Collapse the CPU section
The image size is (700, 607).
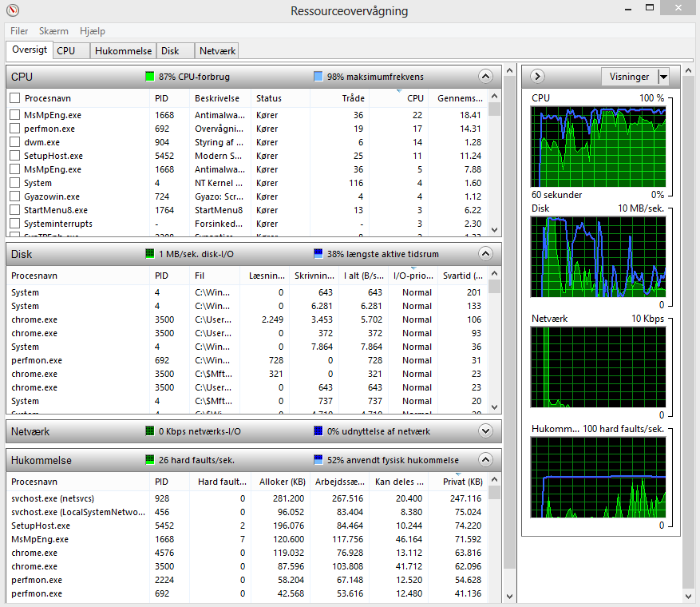pyautogui.click(x=486, y=77)
